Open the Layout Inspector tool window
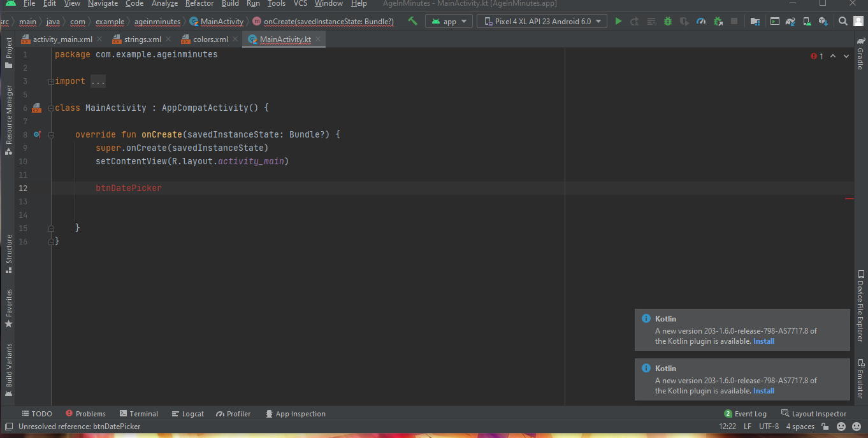Screen dimensions: 868x438 coord(814,414)
